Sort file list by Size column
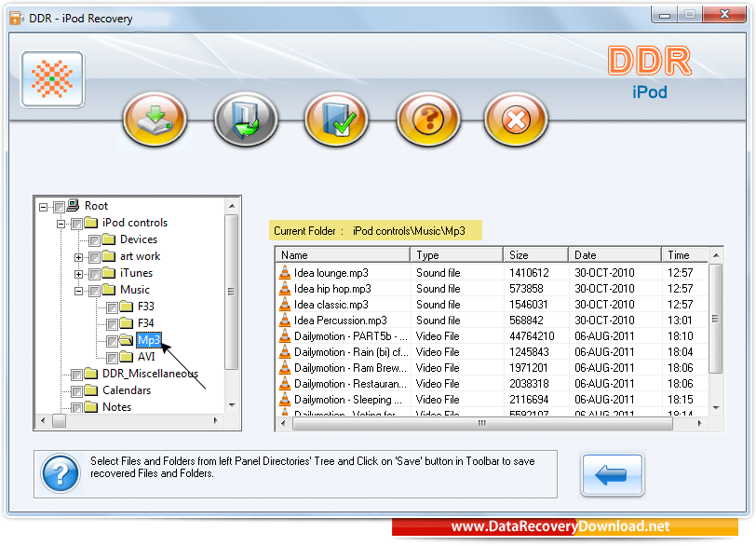Viewport: 756px width, 546px height. (x=535, y=255)
